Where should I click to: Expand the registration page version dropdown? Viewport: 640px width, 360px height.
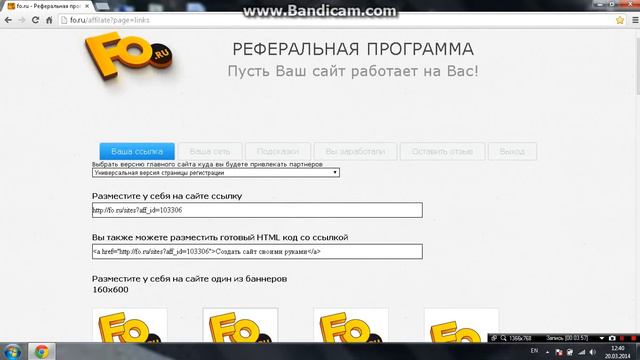point(216,173)
